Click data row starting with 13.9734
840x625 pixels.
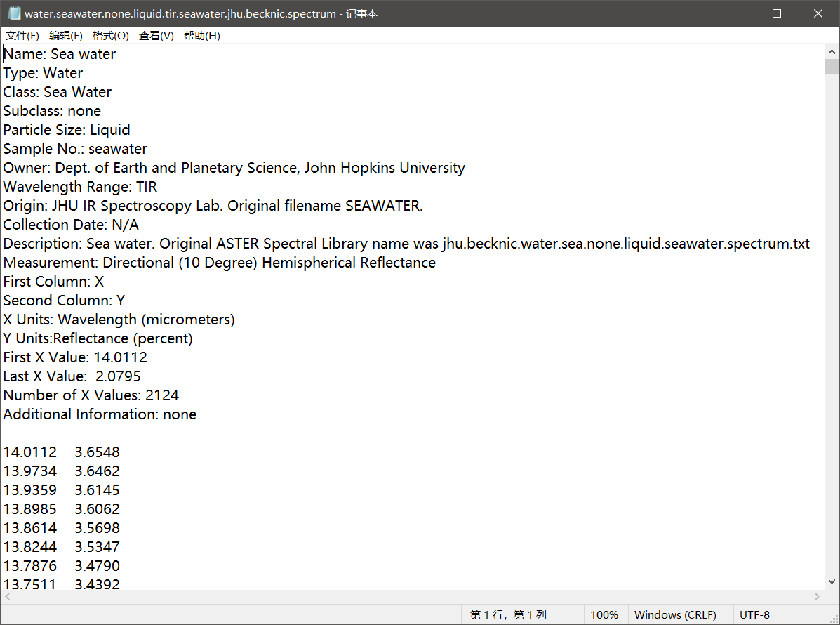pos(62,471)
